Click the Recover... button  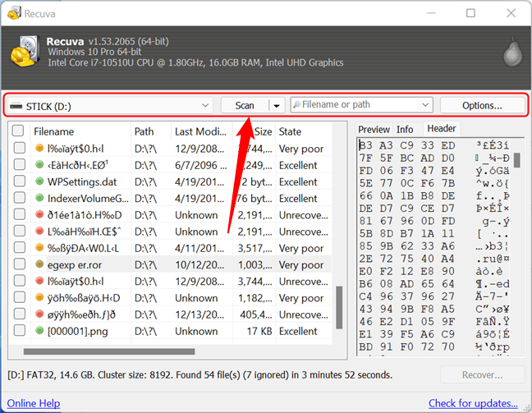click(482, 374)
